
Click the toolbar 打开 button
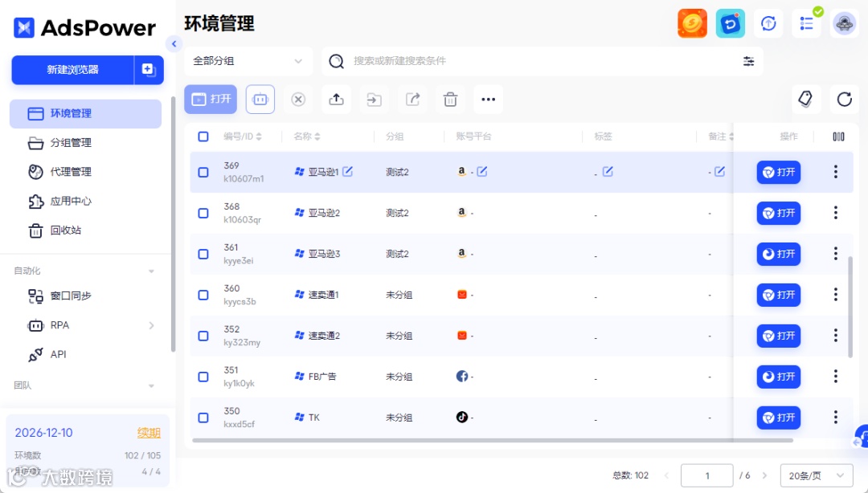tap(211, 100)
